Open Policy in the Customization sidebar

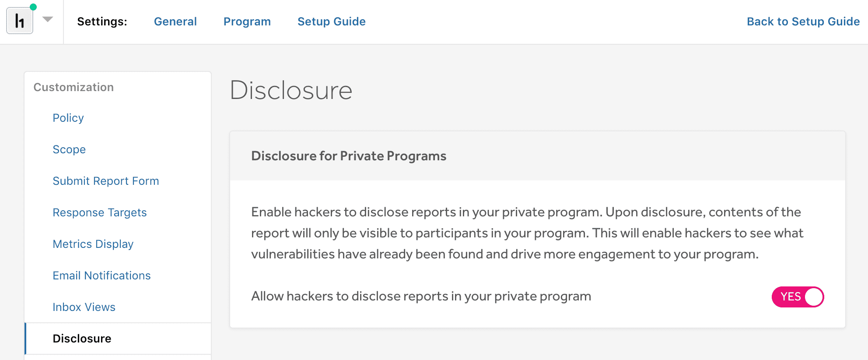[68, 118]
